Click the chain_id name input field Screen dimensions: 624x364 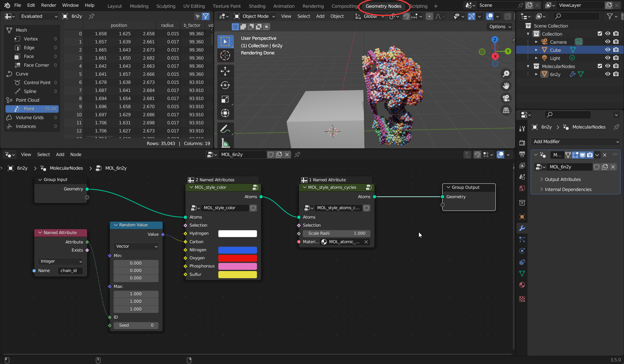(x=70, y=271)
